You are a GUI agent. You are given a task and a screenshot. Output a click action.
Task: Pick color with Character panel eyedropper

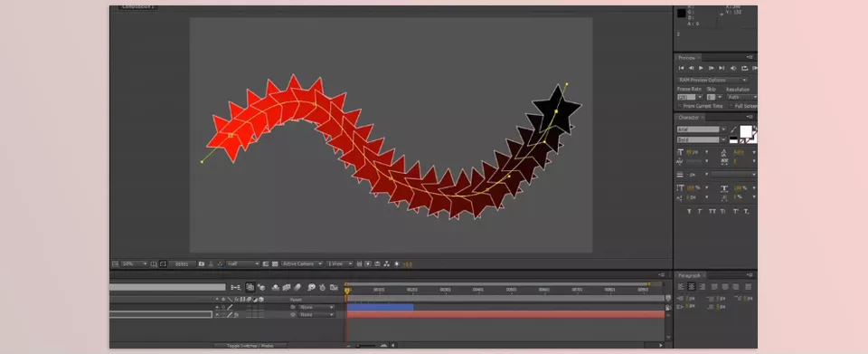tap(734, 129)
